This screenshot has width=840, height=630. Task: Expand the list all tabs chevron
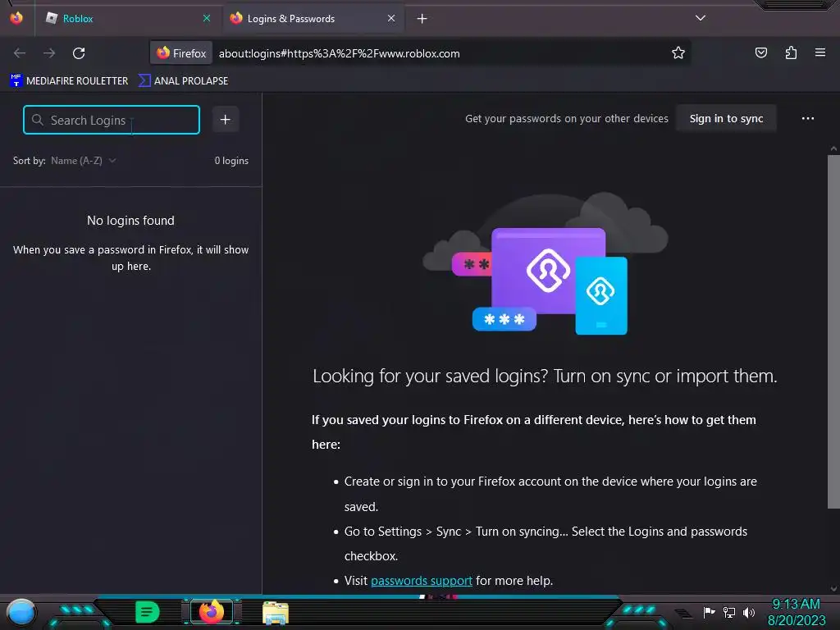701,18
